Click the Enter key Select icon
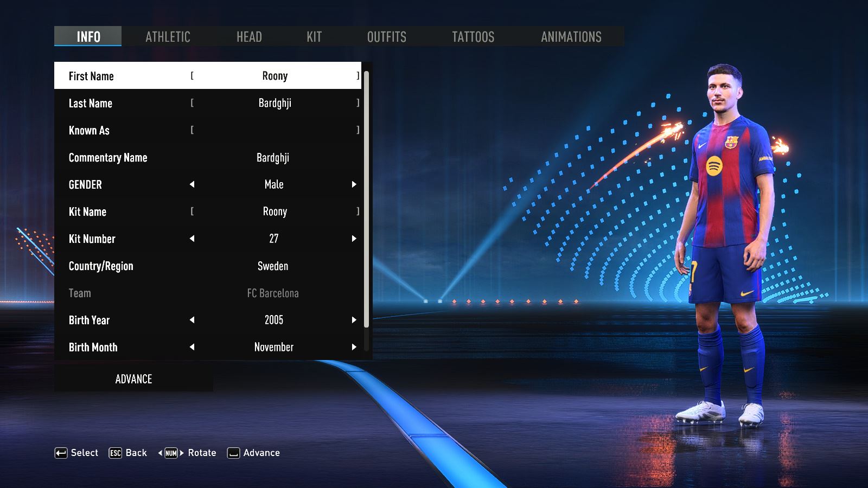The image size is (868, 488). pyautogui.click(x=61, y=453)
